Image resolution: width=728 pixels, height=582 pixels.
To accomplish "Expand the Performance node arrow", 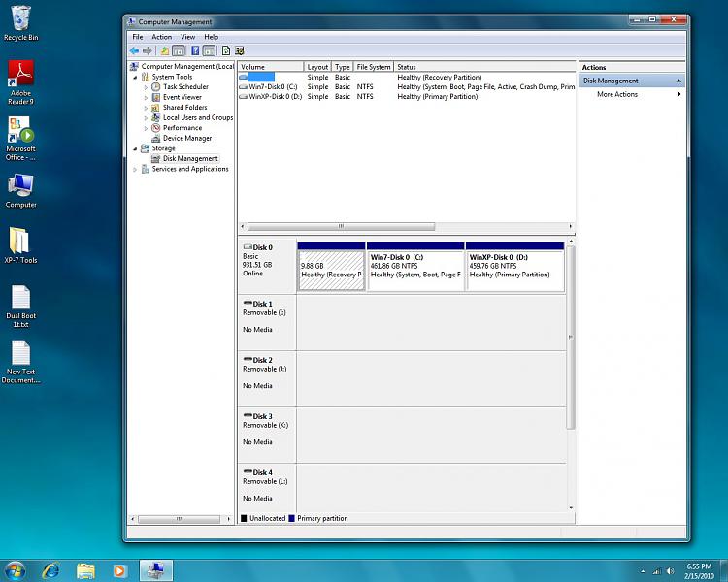I will 146,128.
